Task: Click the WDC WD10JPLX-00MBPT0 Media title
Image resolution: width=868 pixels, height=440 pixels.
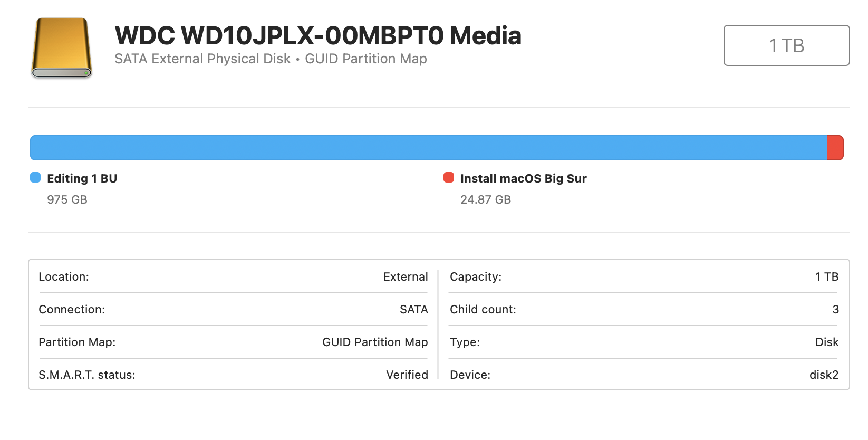Action: tap(318, 36)
